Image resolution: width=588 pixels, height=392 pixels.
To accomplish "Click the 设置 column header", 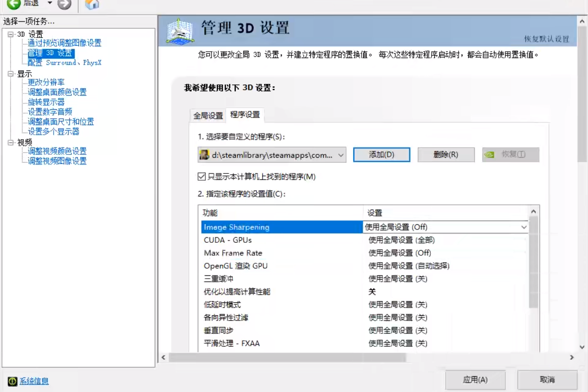I will (x=446, y=213).
